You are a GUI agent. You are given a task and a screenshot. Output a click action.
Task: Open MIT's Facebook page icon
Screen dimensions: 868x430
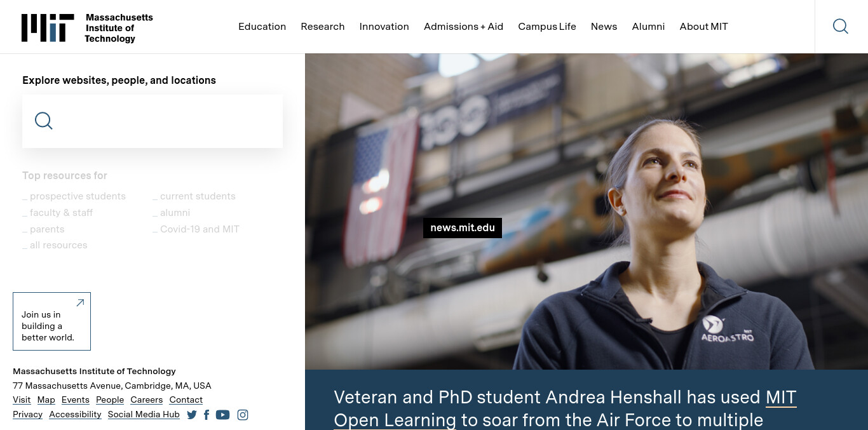[207, 415]
